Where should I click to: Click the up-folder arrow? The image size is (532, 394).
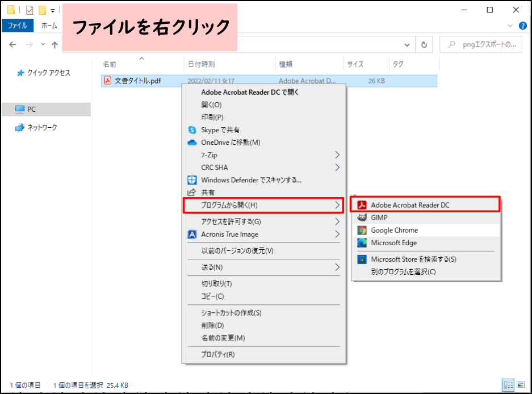(x=55, y=44)
